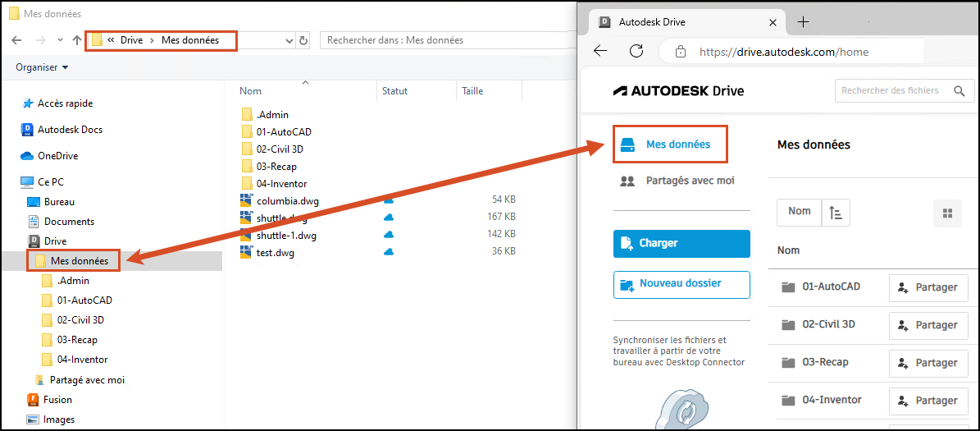Click cloud status icon for test.dwg
The image size is (980, 431).
tap(389, 251)
